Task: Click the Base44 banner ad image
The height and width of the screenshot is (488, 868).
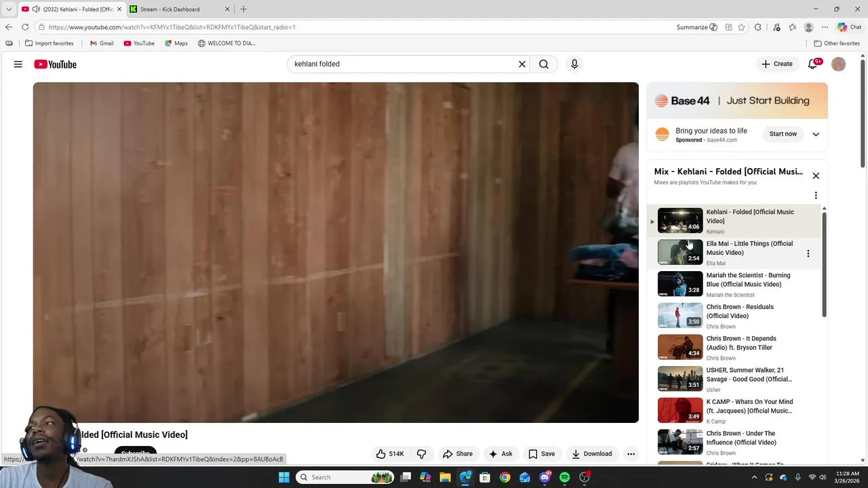Action: [737, 101]
